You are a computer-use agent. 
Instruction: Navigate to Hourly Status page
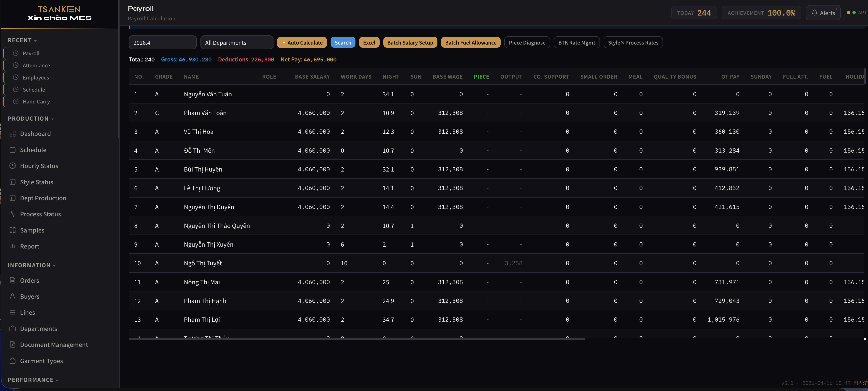coord(39,166)
